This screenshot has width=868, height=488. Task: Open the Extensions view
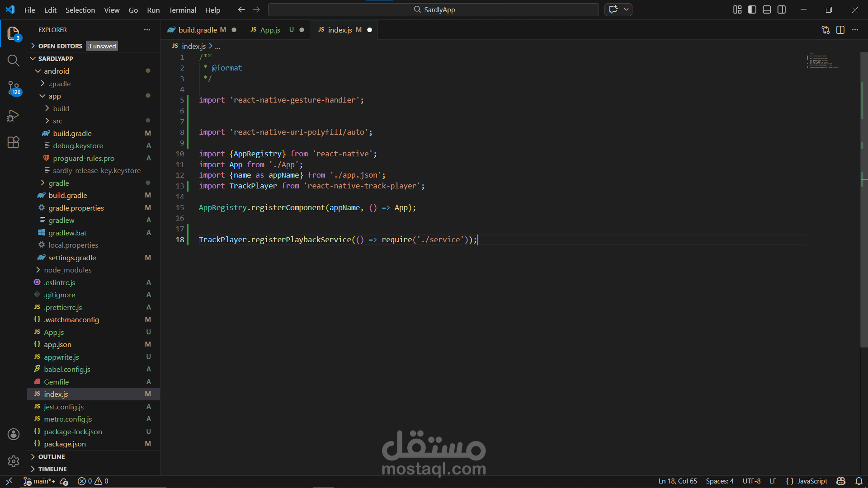tap(14, 142)
